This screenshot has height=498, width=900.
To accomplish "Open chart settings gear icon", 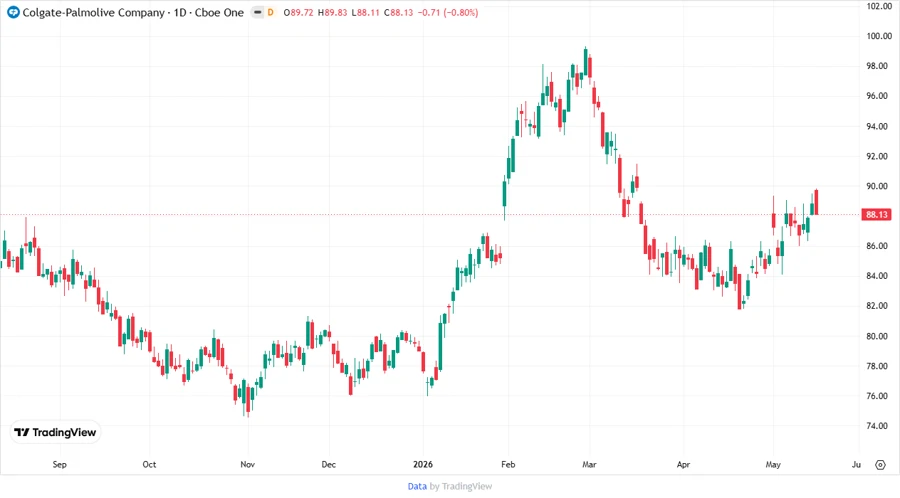I will point(880,465).
